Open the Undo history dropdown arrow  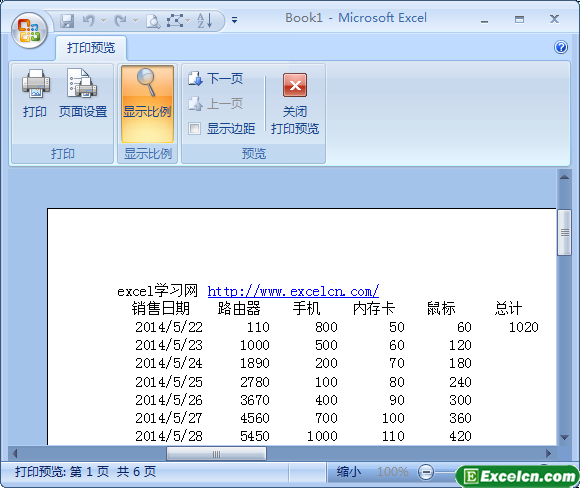coord(103,21)
